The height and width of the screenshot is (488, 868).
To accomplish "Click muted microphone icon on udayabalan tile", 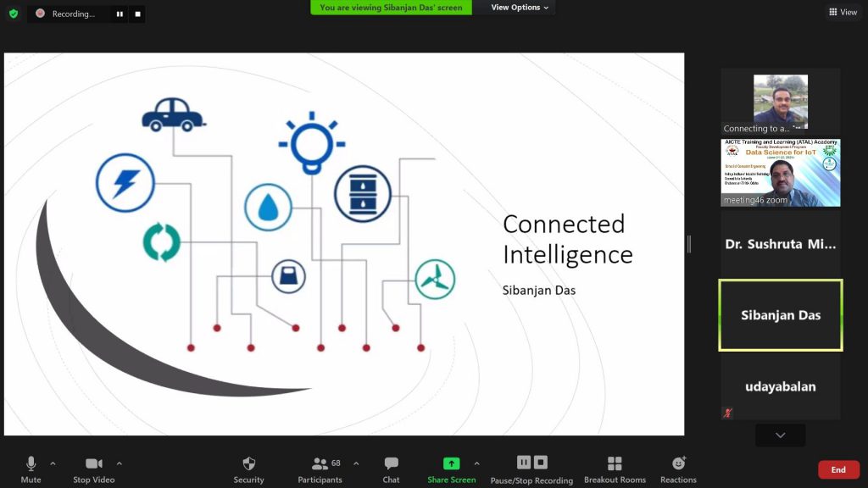I will click(728, 413).
